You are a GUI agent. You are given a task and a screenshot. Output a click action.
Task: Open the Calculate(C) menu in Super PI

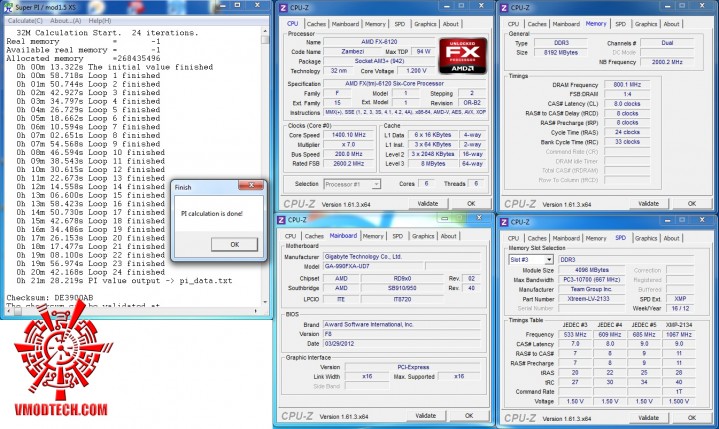[x=25, y=21]
